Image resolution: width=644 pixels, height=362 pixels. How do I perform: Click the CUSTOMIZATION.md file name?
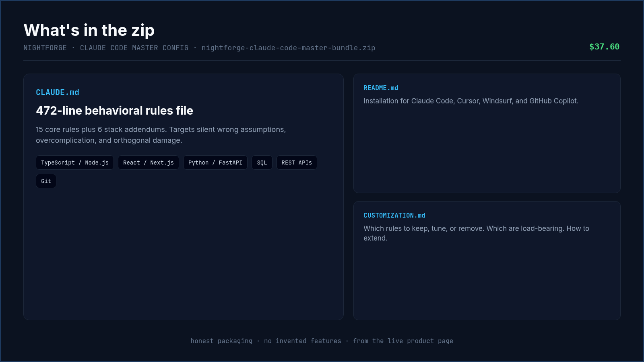[x=394, y=216]
